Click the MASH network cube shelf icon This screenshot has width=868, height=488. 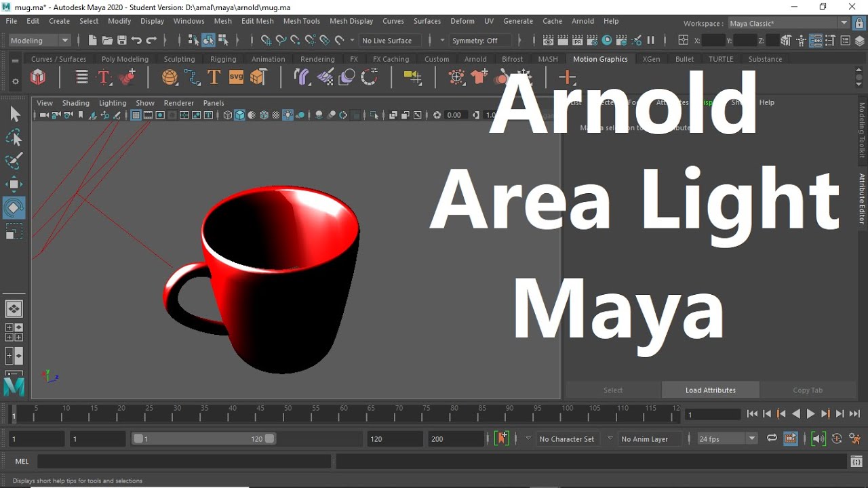tap(38, 77)
